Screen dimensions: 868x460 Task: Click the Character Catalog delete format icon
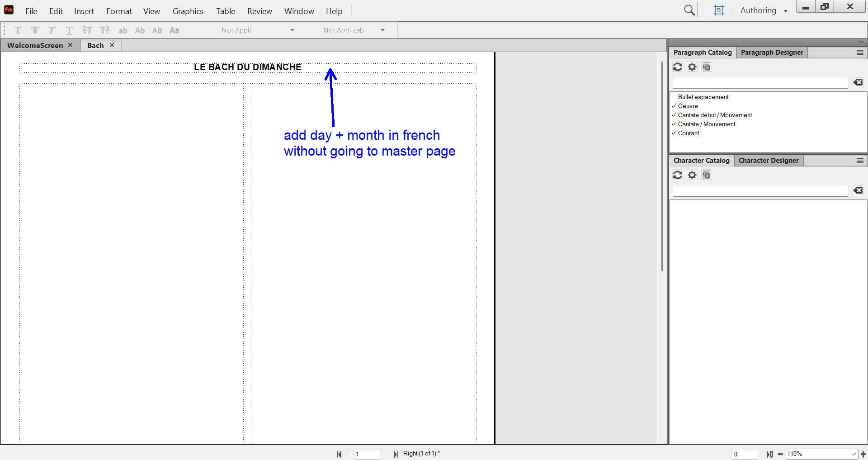click(x=706, y=175)
